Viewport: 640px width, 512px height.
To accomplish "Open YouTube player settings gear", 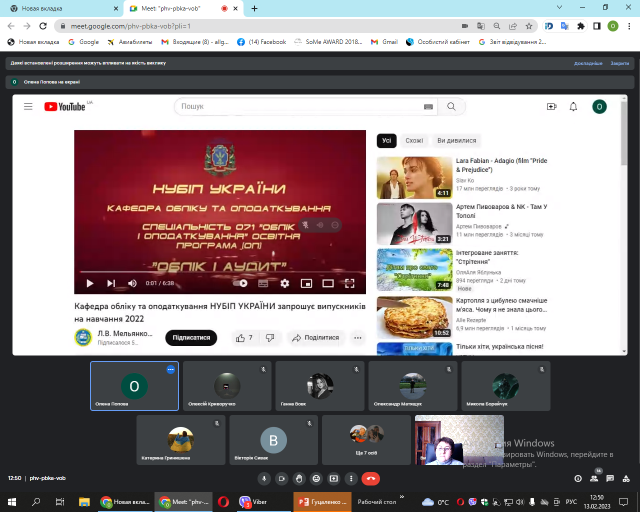I will [285, 283].
